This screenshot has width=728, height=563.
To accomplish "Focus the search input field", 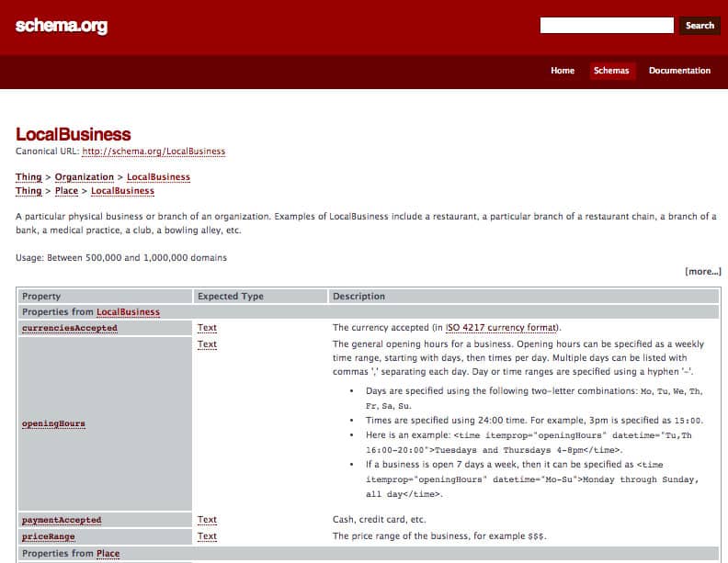I will 607,25.
